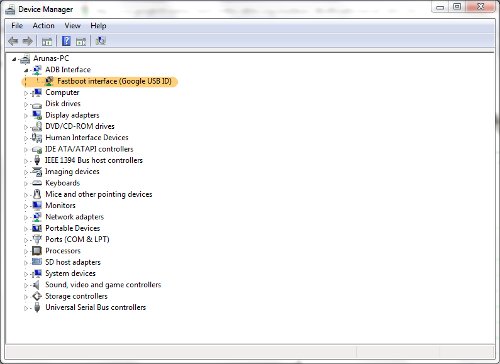This screenshot has width=500, height=364.
Task: Click the Storage controllers icon
Action: [37, 296]
